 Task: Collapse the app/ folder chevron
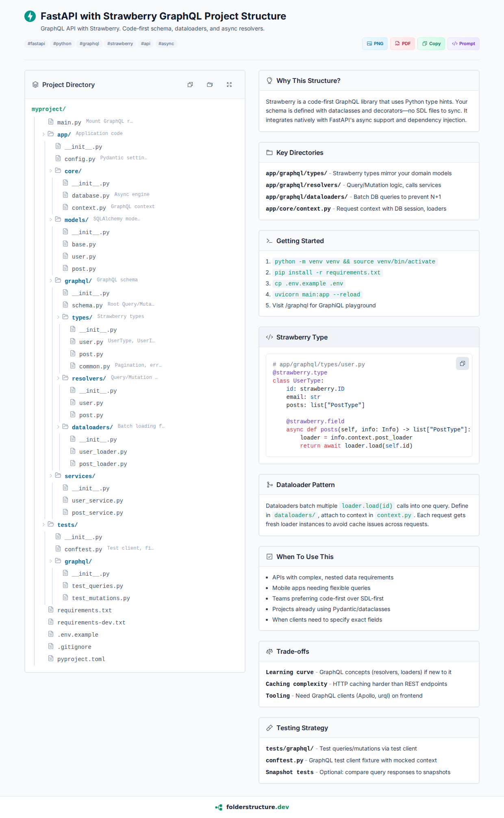point(43,134)
